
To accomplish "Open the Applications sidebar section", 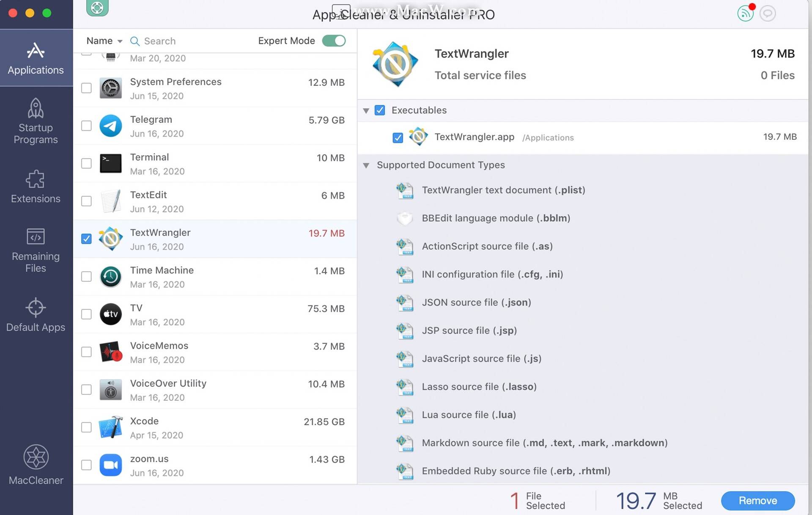I will [36, 58].
